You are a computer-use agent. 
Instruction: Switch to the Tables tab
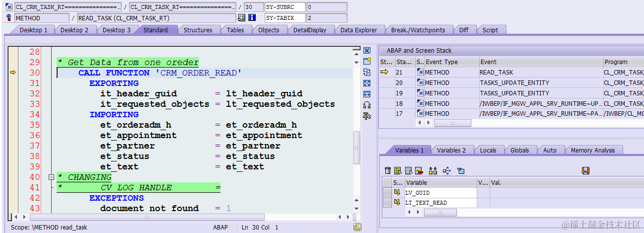235,30
